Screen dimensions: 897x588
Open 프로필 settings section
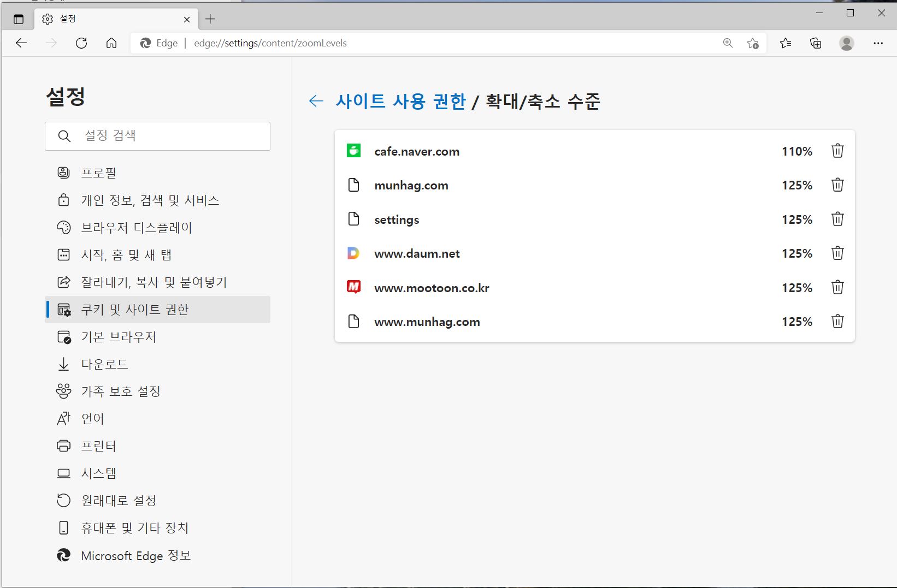pyautogui.click(x=99, y=173)
